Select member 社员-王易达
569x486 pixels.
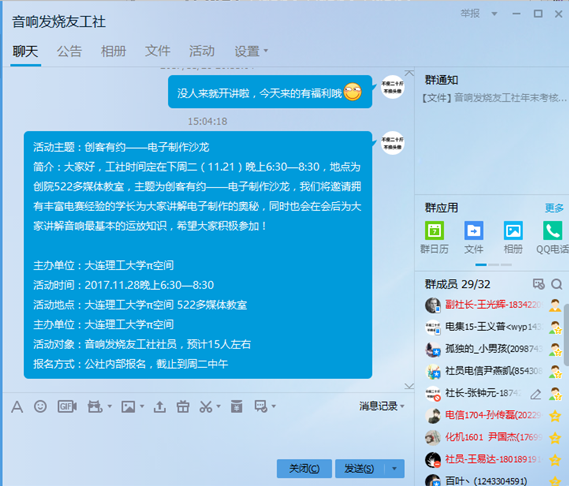click(x=494, y=460)
